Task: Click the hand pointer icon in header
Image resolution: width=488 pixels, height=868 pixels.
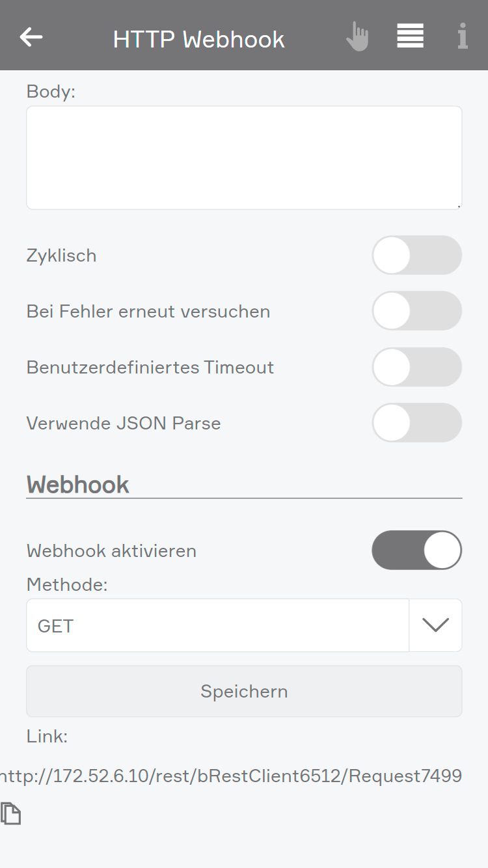Action: click(357, 36)
